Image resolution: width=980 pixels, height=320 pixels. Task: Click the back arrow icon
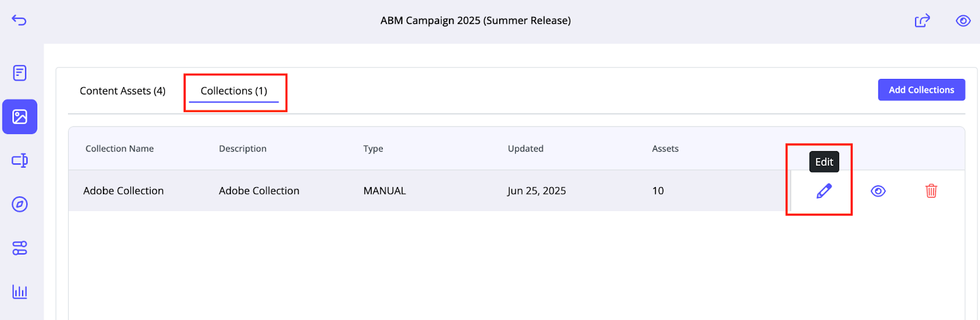click(19, 21)
